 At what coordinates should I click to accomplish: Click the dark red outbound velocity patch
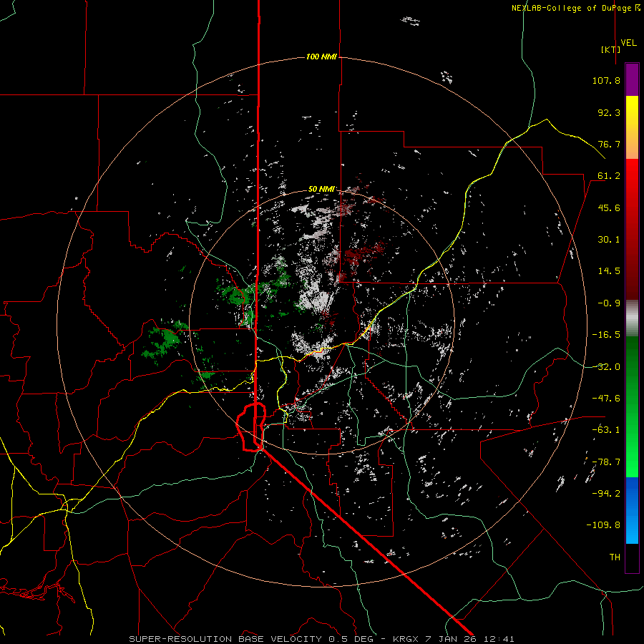[365, 255]
